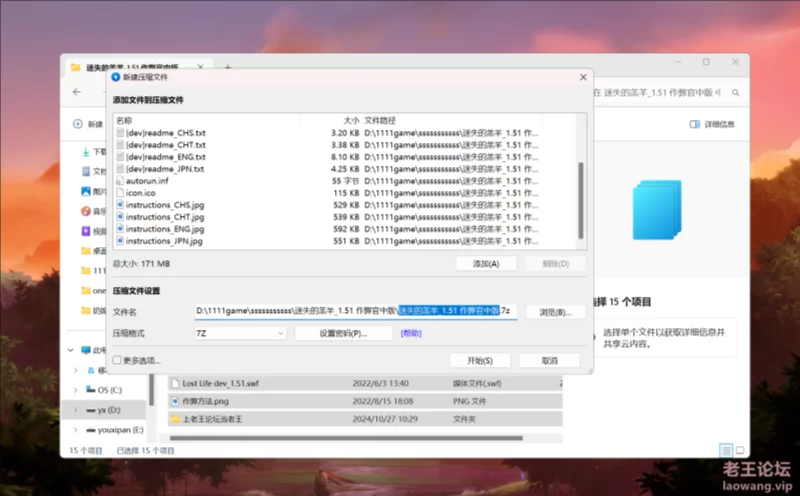Viewport: 800px width, 496px height.
Task: Click the 上老王论坛当老王 folder icon
Action: (175, 419)
